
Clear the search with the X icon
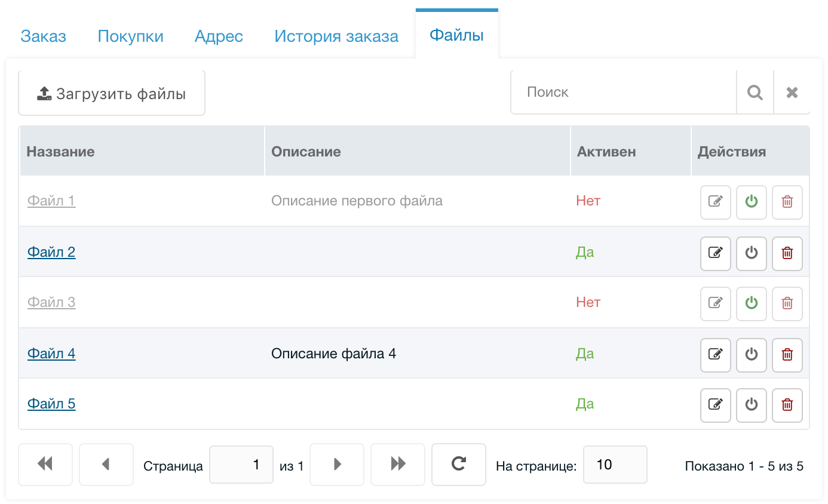(x=792, y=93)
